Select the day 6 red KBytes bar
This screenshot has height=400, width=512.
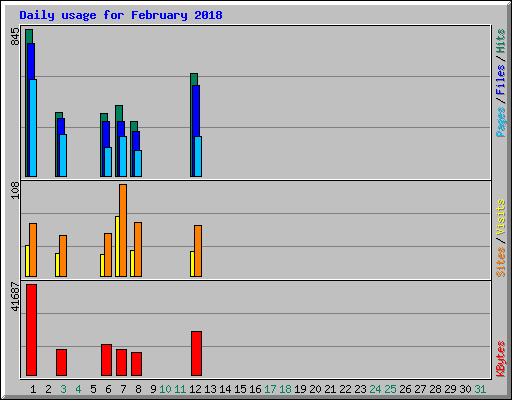click(106, 360)
